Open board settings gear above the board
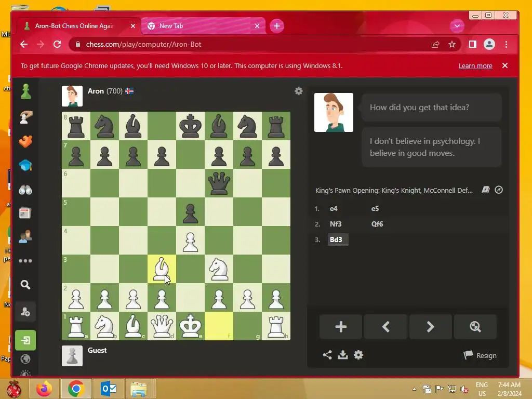Image resolution: width=532 pixels, height=399 pixels. tap(299, 91)
